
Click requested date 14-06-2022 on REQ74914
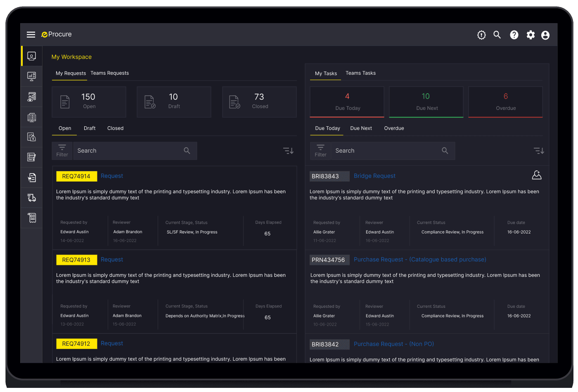click(72, 241)
